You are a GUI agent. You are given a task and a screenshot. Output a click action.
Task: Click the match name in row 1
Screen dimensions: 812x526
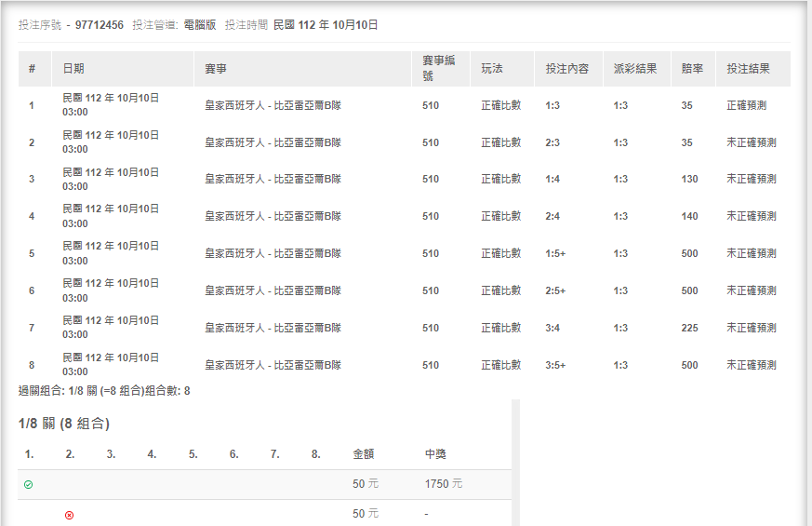click(273, 105)
